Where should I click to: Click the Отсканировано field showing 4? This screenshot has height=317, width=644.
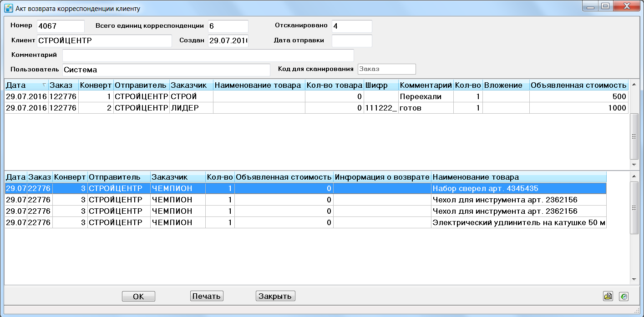point(352,26)
